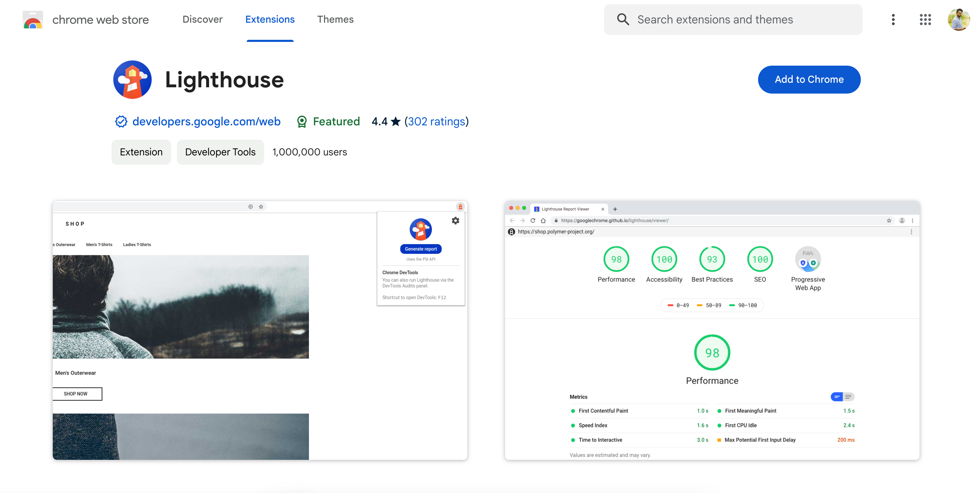This screenshot has width=980, height=493.
Task: Select the Extensions tab
Action: point(270,20)
